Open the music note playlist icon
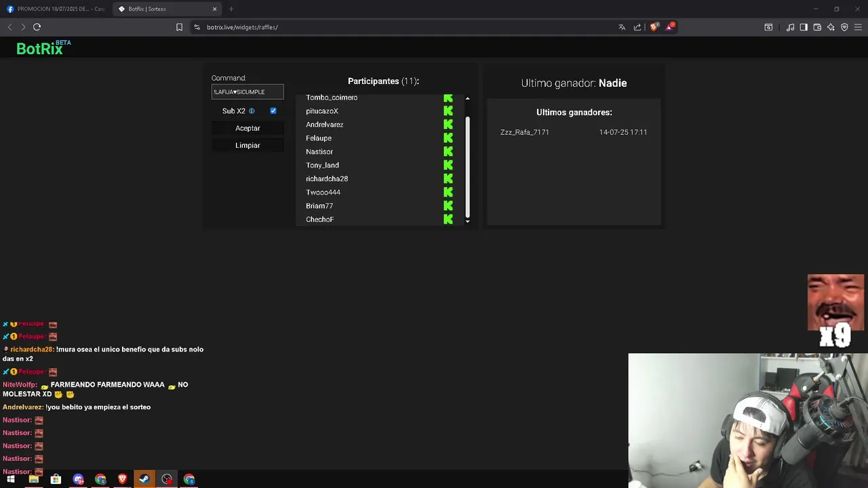Image resolution: width=868 pixels, height=488 pixels. pyautogui.click(x=790, y=27)
